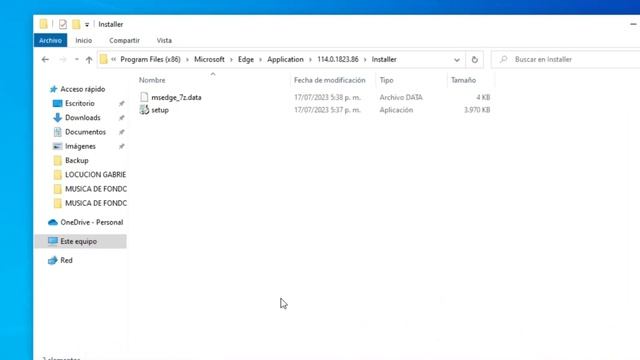
Task: Open Customize Quick Access Toolbar dropdown
Action: click(87, 25)
